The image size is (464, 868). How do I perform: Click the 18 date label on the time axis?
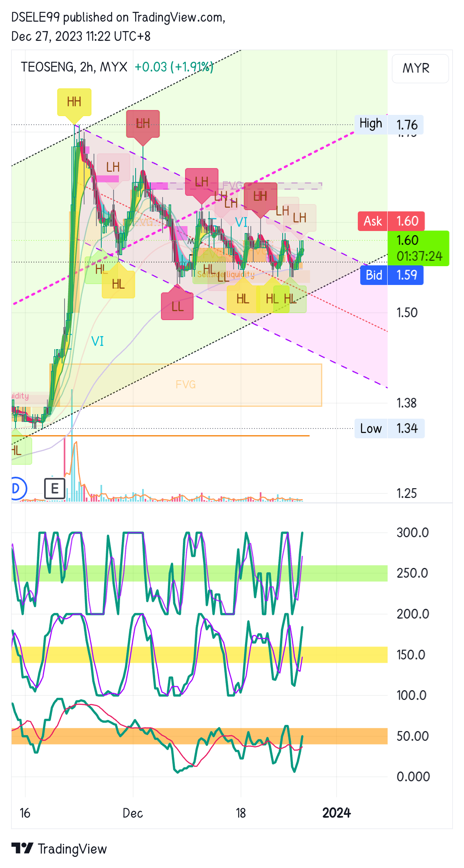tap(241, 813)
